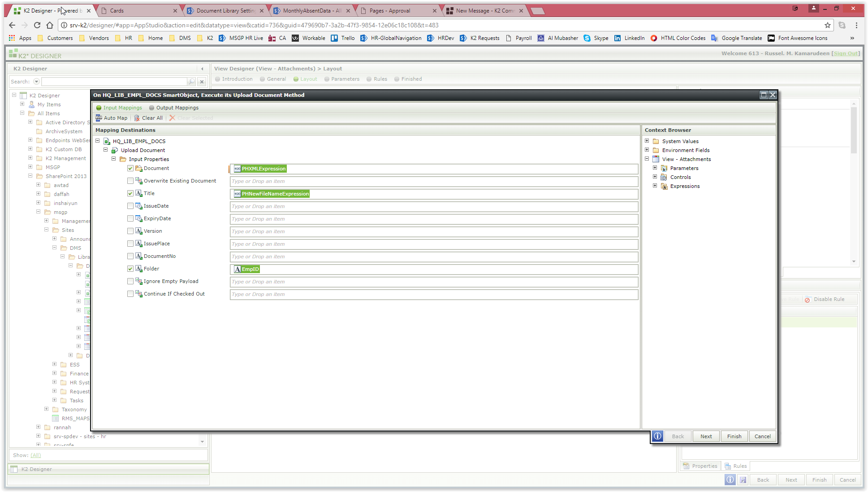Viewport: 868px width, 492px height.
Task: Click the Next button in dialog
Action: (x=706, y=436)
